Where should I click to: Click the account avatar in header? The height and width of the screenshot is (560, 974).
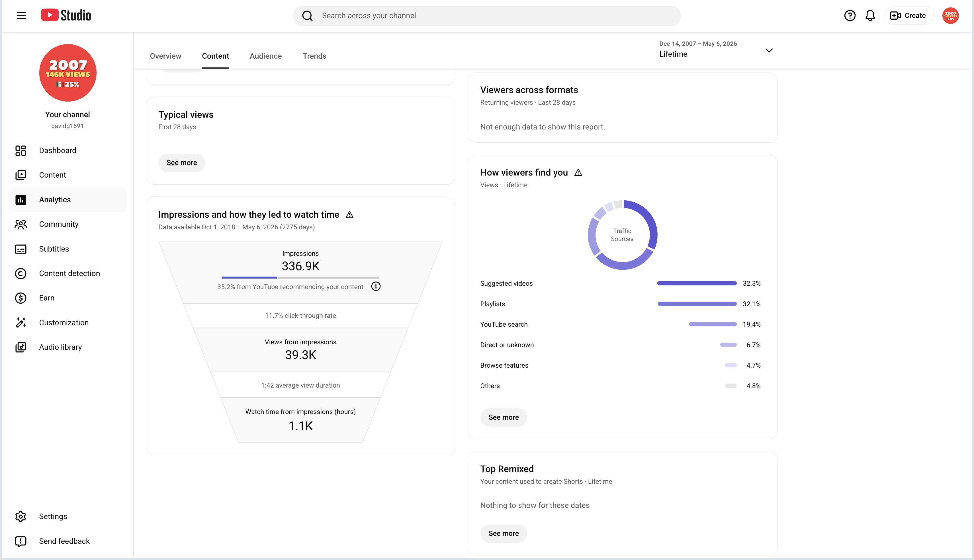(950, 15)
